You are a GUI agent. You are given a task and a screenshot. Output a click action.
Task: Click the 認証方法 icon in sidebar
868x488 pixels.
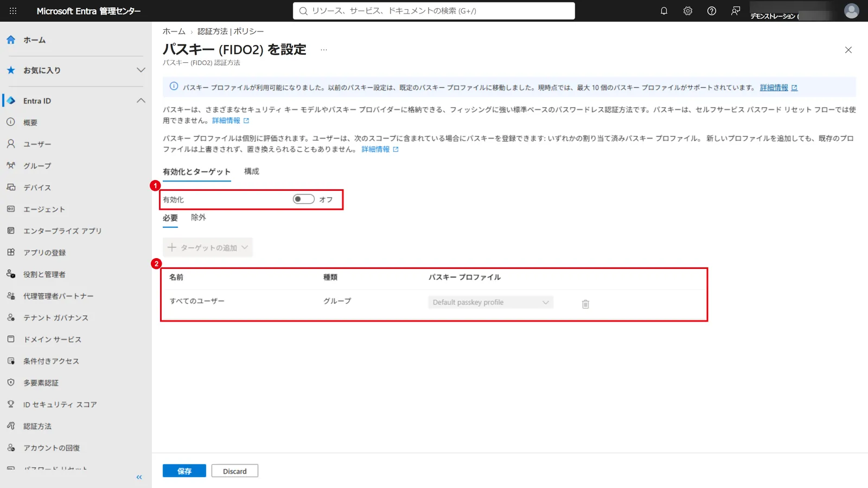[x=11, y=426]
